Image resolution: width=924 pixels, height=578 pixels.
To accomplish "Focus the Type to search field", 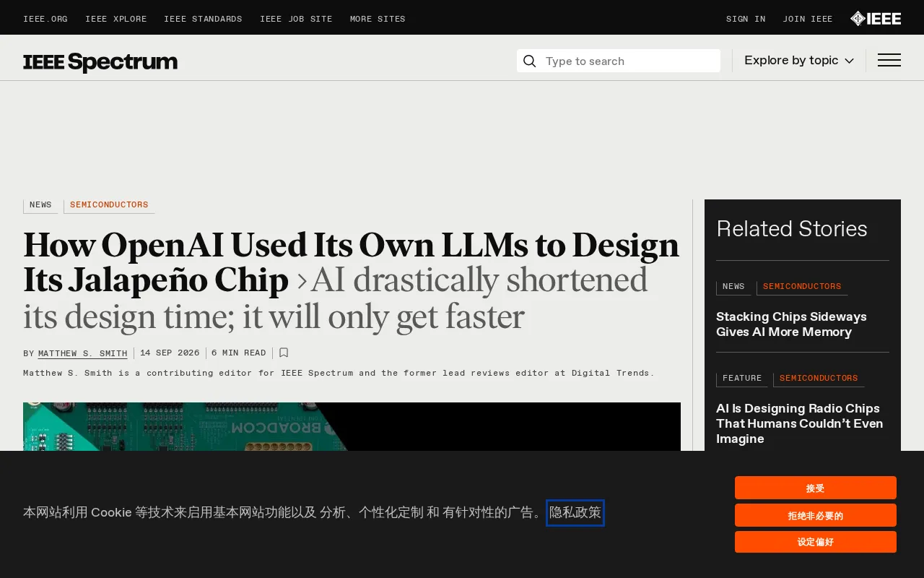I will 619,61.
